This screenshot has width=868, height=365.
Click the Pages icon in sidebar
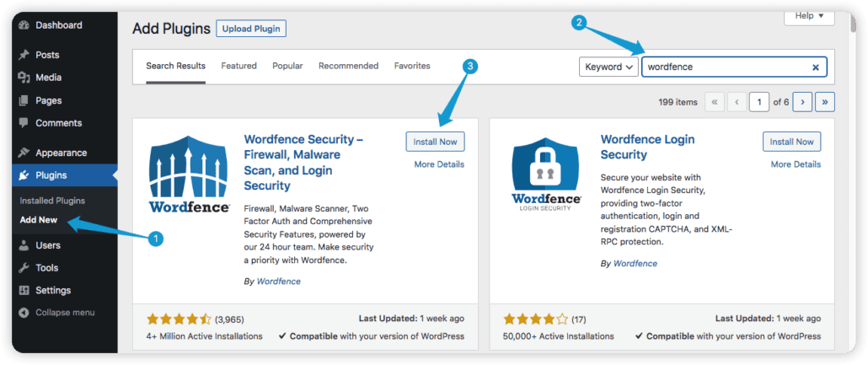[x=24, y=101]
